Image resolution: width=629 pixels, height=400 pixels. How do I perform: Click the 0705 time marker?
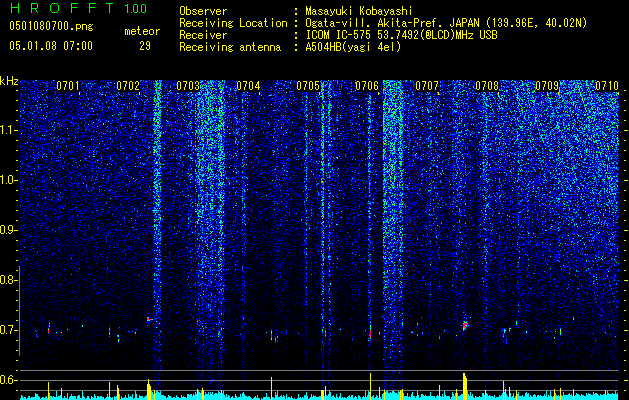[308, 86]
